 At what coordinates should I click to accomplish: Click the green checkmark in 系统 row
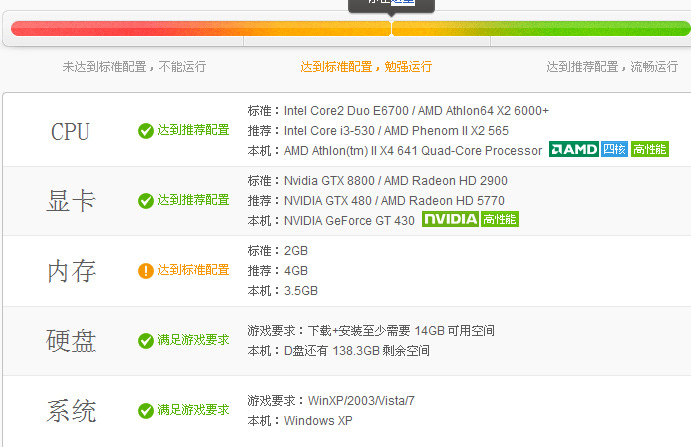[146, 411]
